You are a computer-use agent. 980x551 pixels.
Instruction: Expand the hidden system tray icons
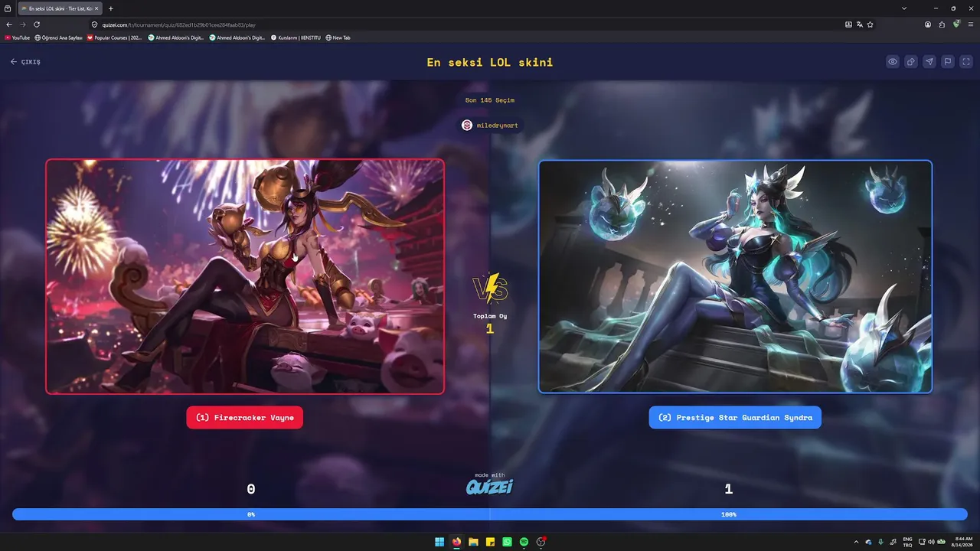click(x=856, y=542)
